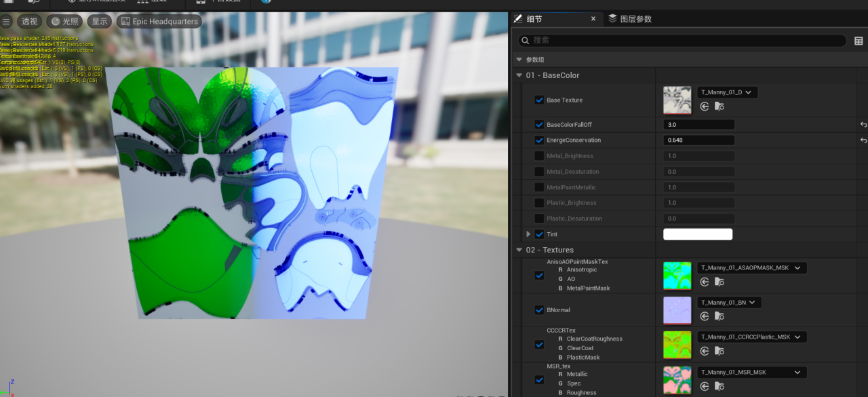Screen dimensions: 868x397
Task: Click the search magnifier icon in details
Action: (525, 41)
